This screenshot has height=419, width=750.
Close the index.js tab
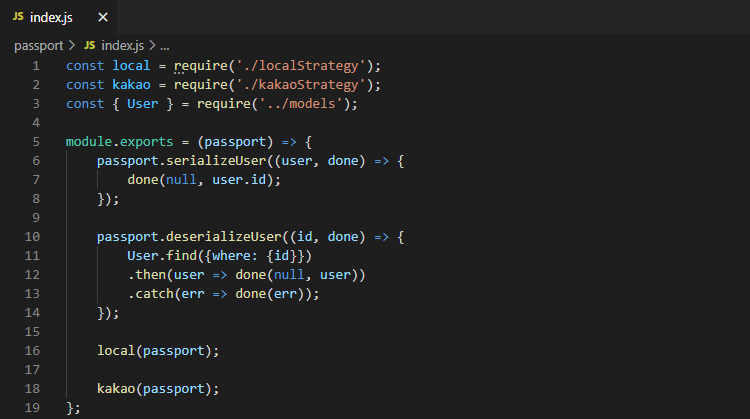103,17
